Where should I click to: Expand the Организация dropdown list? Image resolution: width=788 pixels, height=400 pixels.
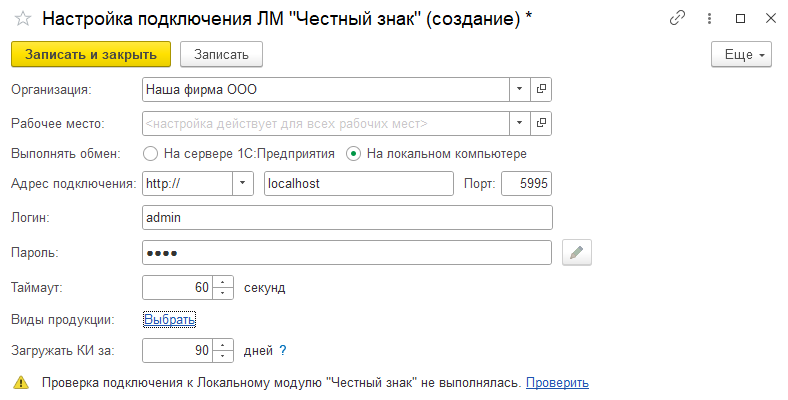[520, 89]
